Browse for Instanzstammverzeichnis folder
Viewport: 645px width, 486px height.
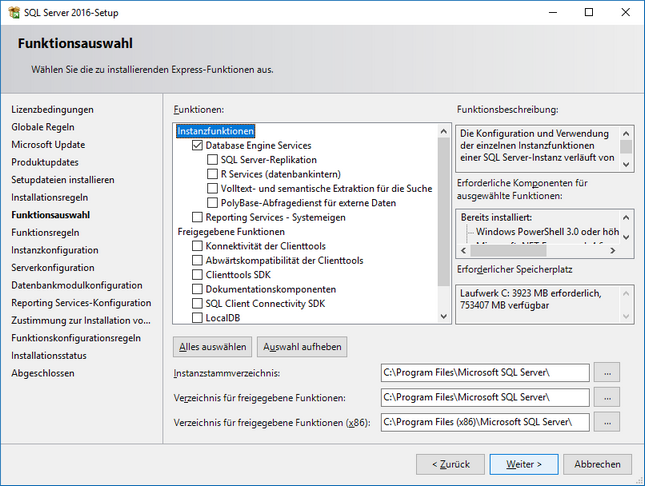(607, 373)
